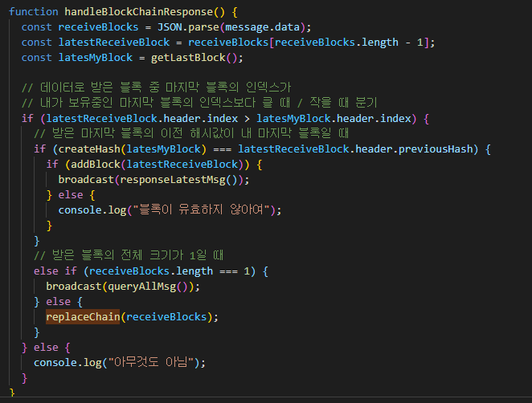Click receiveBlocks argument of replaceChain
Screen dimensions: 532x403
tap(166, 317)
